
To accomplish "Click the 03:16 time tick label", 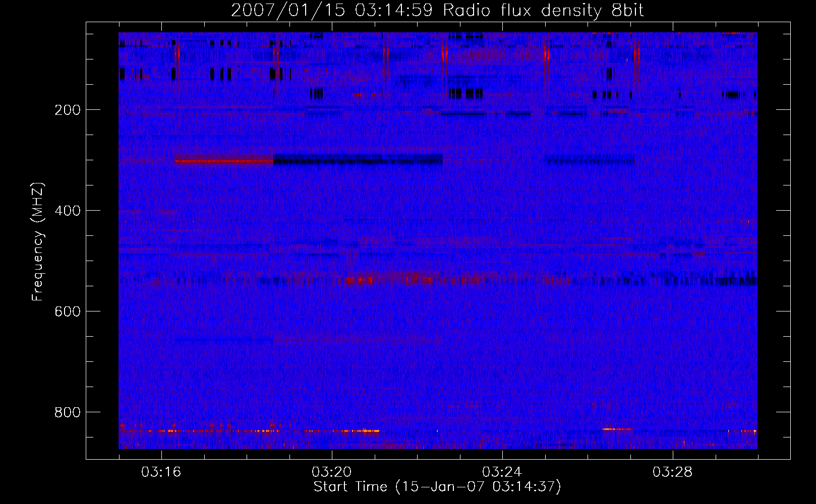I will pyautogui.click(x=161, y=472).
